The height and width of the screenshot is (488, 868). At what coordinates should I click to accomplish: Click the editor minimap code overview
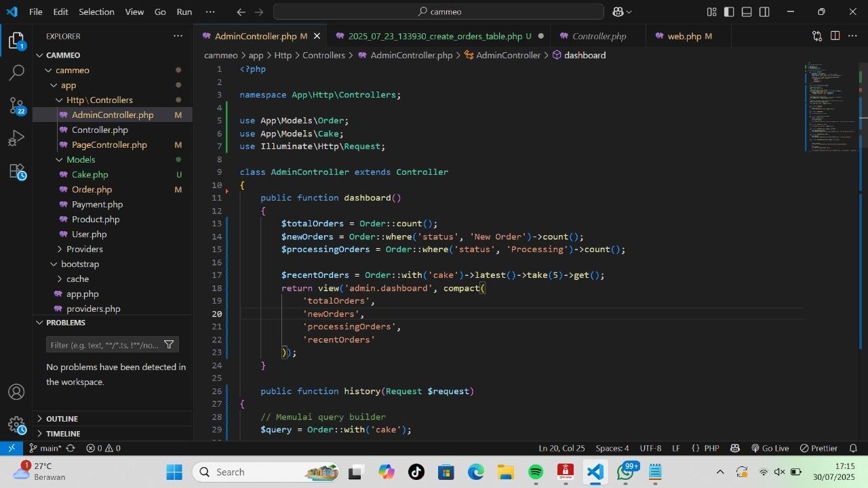[x=831, y=107]
